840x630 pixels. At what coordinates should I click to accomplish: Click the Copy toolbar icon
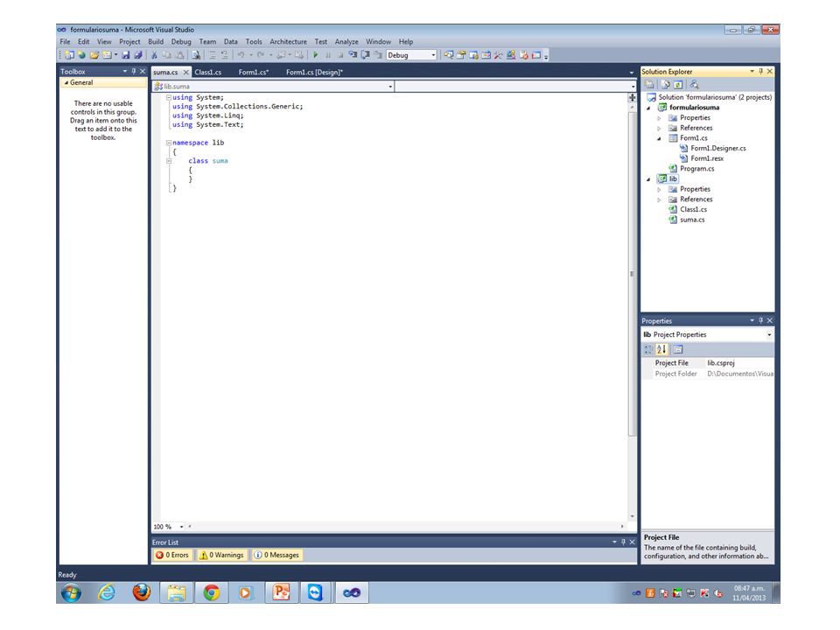166,55
